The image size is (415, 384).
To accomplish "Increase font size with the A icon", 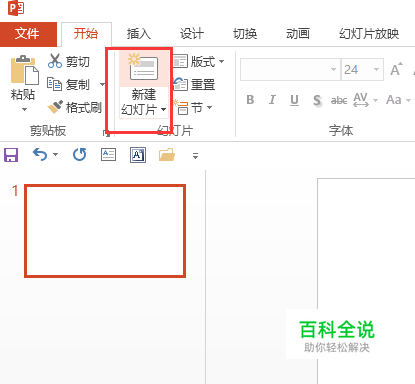I will click(x=396, y=69).
